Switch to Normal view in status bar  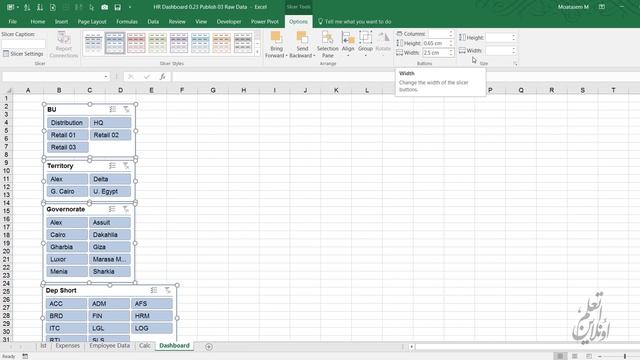(560, 356)
